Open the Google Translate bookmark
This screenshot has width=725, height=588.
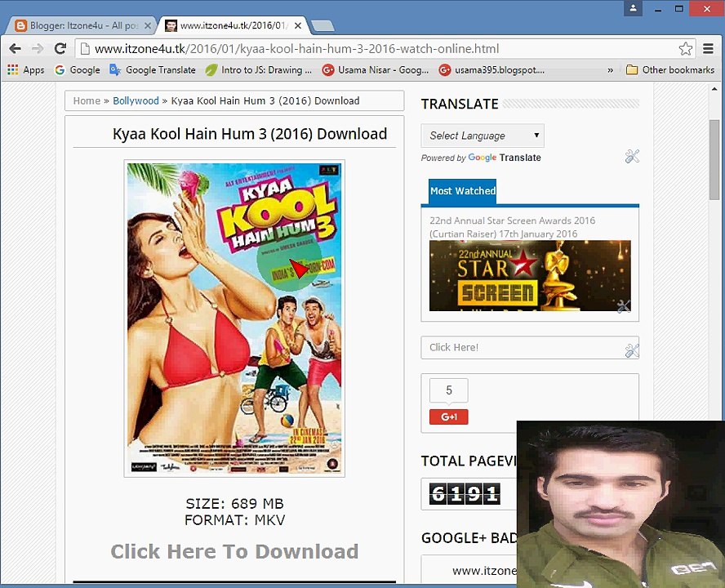[153, 70]
